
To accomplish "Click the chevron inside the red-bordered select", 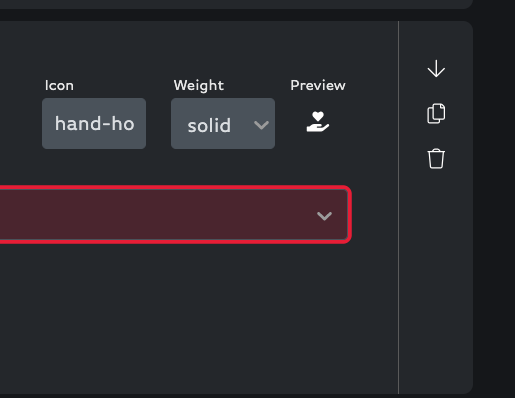I will click(324, 216).
